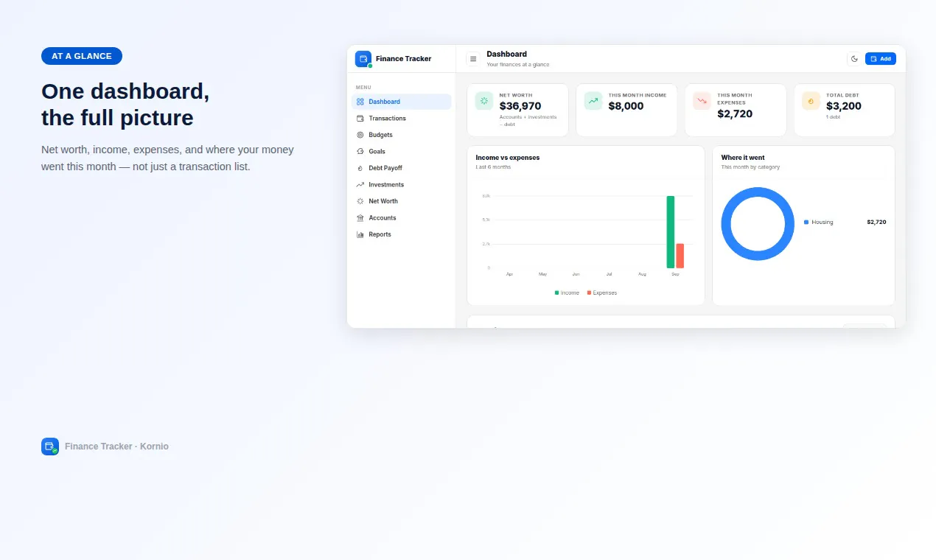This screenshot has width=936, height=560.
Task: Toggle the Income legend entry in chart
Action: coord(567,293)
